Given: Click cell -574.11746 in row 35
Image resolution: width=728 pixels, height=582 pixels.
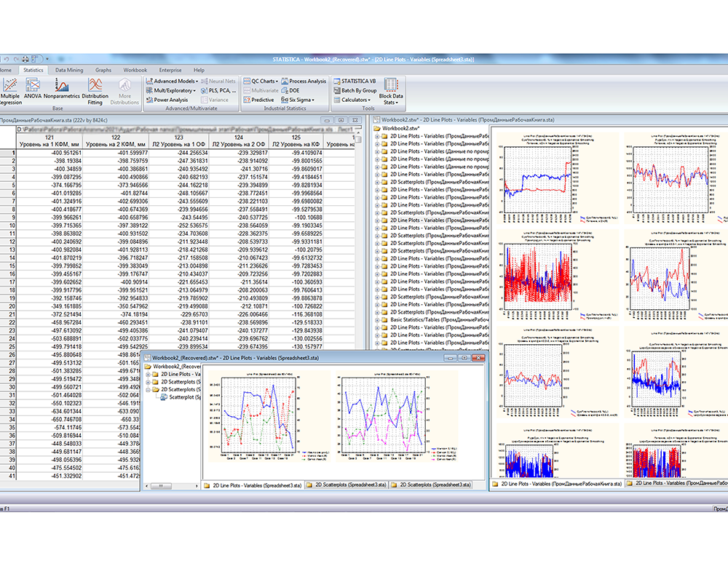Looking at the screenshot, I should click(x=50, y=428).
